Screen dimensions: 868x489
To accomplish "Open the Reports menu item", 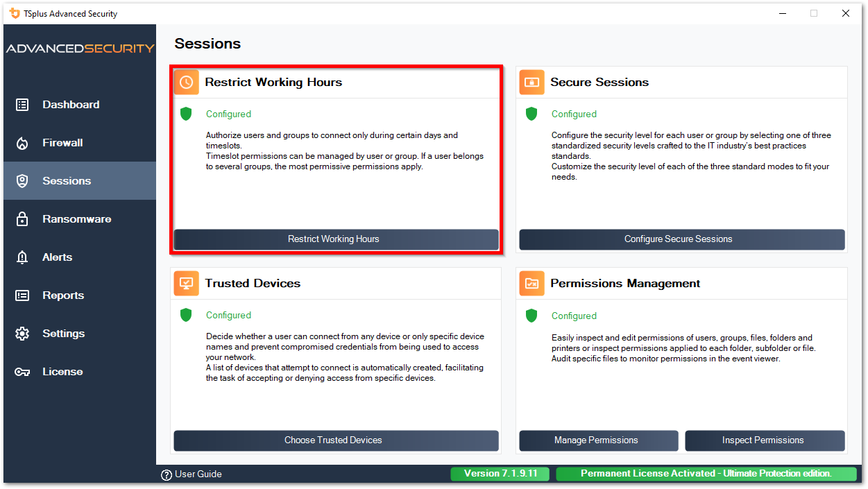I will [63, 295].
